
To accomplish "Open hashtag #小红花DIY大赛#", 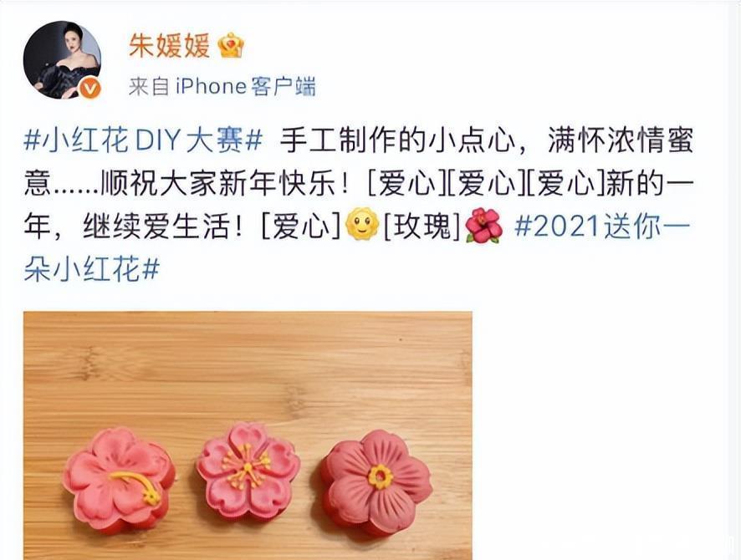I will coord(143,140).
